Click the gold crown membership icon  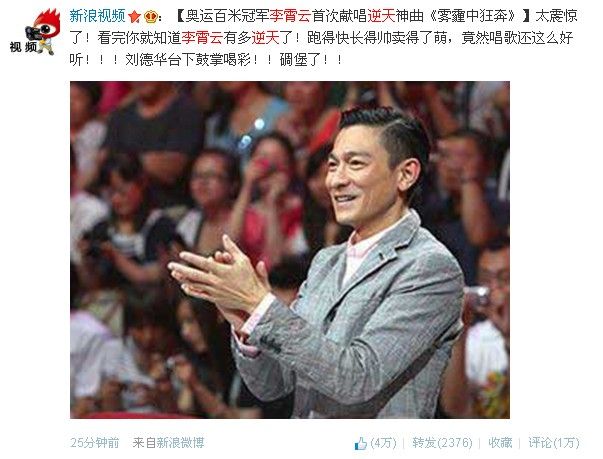tap(151, 17)
